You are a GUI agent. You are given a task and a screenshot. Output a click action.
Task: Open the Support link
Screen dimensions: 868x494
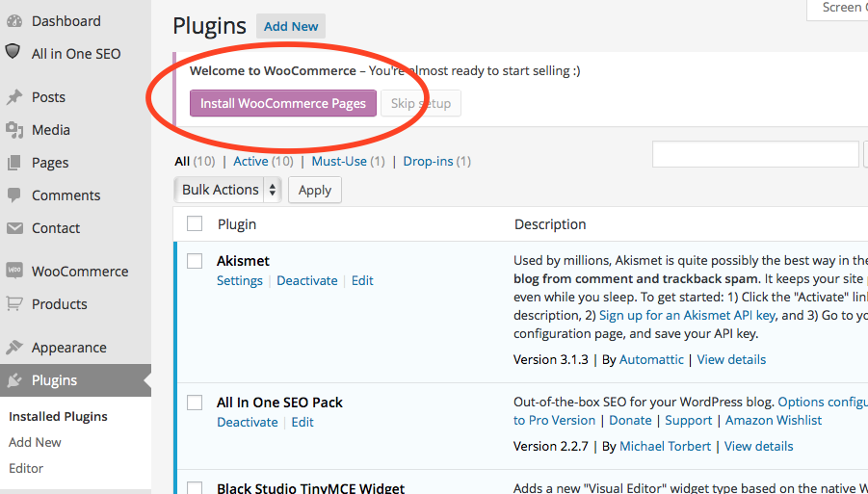coord(688,421)
